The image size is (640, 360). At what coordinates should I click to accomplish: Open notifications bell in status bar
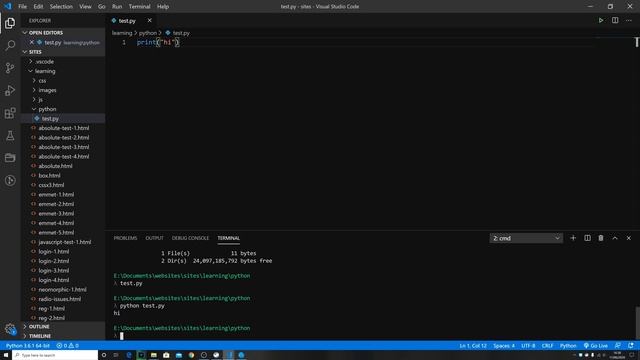[631, 346]
